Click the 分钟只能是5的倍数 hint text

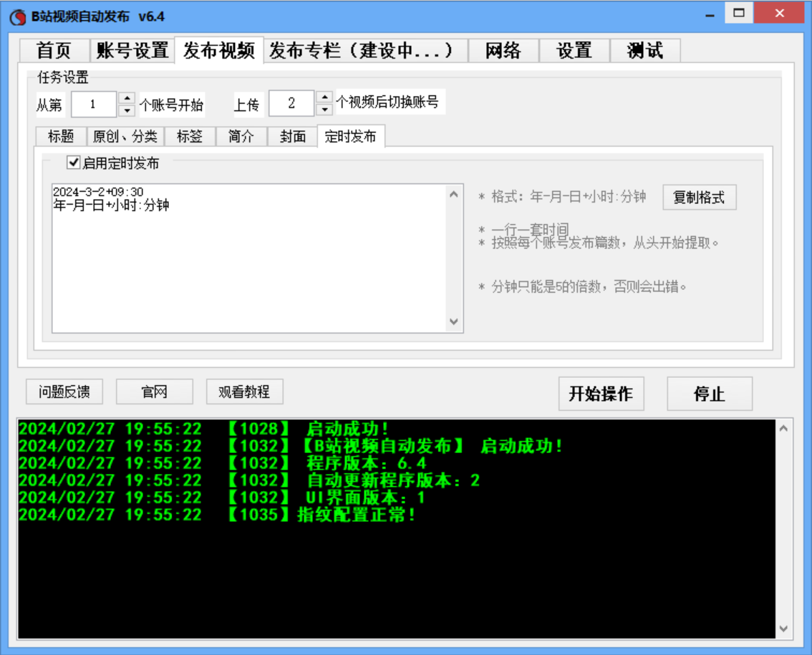583,286
